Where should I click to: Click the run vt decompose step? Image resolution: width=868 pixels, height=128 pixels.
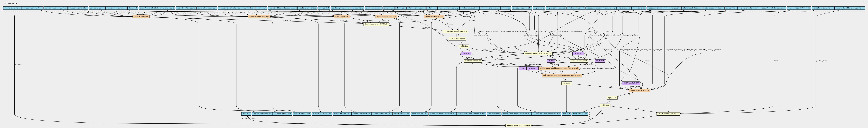point(458,39)
